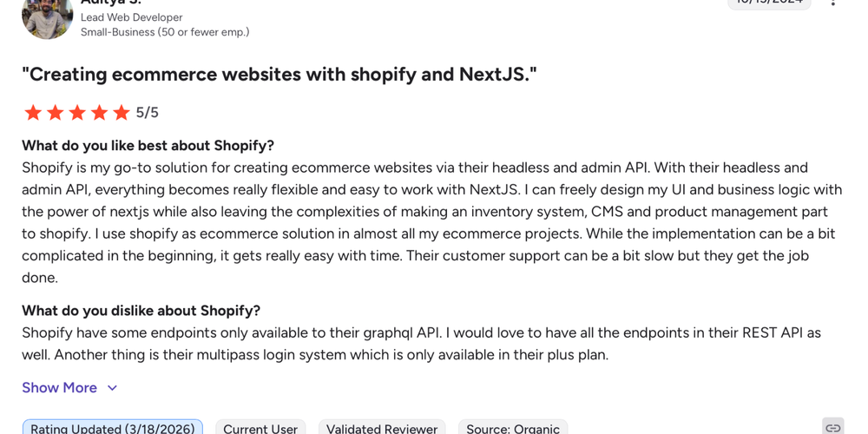Open the review title about NextJS
The image size is (868, 434).
[x=279, y=75]
